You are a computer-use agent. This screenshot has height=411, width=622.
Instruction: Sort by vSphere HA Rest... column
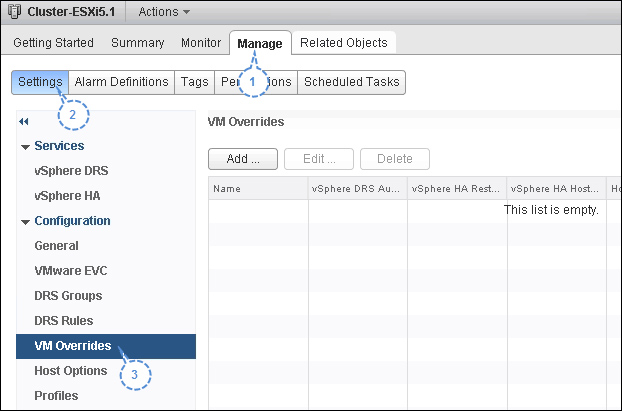coord(457,188)
